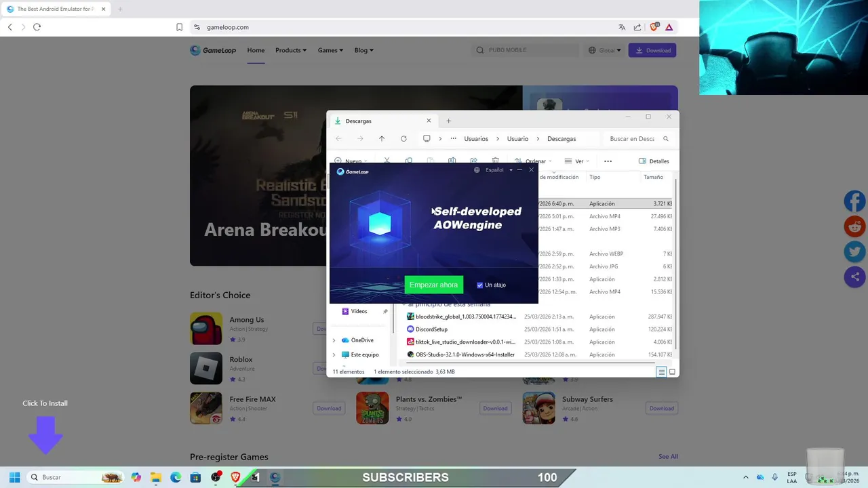
Task: Uncheck the Un atajo checkbox
Action: click(479, 285)
